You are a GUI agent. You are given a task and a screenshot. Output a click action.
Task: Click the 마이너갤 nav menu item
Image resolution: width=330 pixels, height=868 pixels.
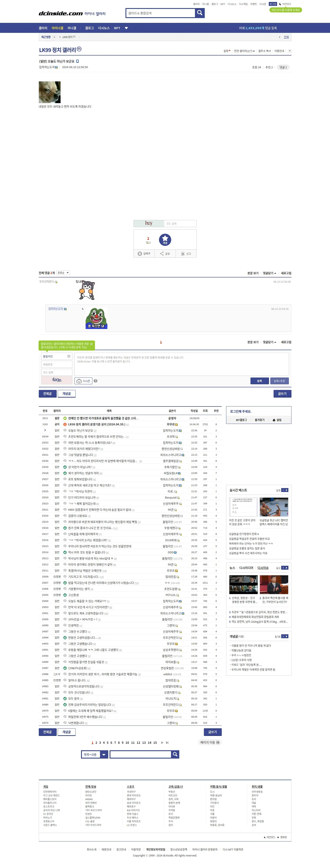pos(57,28)
